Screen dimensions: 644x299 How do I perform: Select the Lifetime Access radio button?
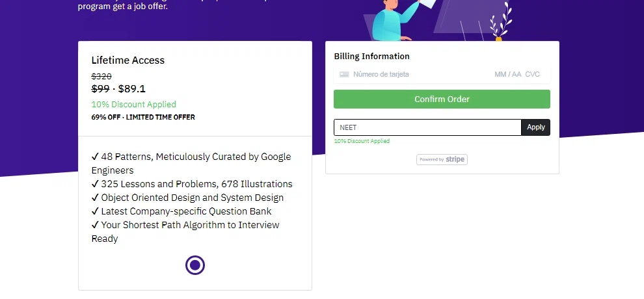[195, 265]
